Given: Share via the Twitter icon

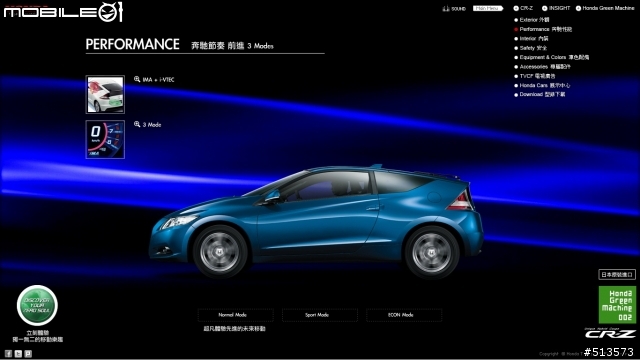Looking at the screenshot, I should click(18, 354).
